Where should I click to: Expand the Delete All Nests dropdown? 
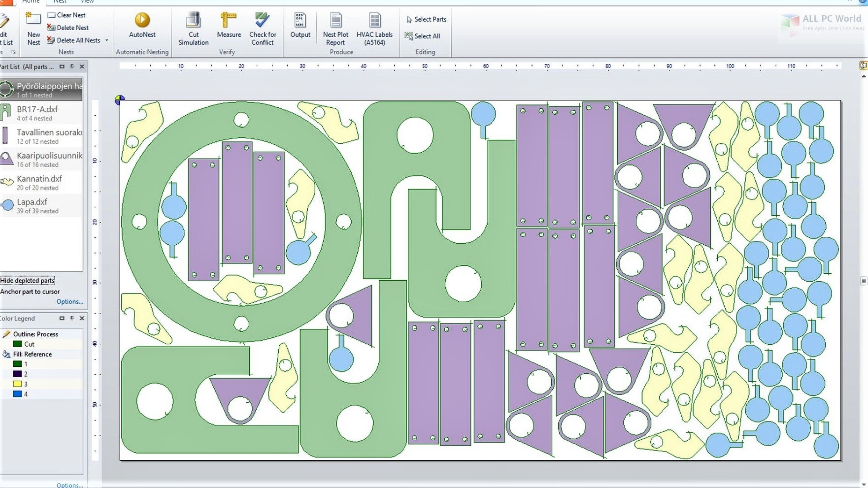pos(106,40)
